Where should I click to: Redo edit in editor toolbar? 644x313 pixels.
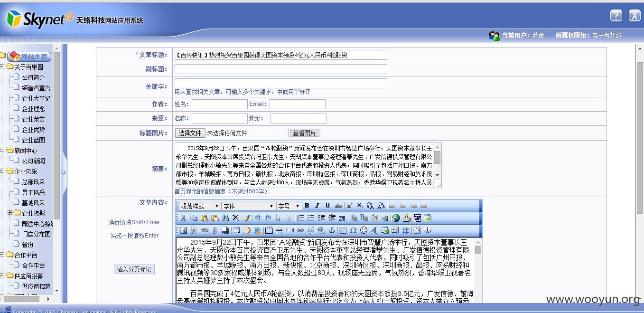pos(268,218)
